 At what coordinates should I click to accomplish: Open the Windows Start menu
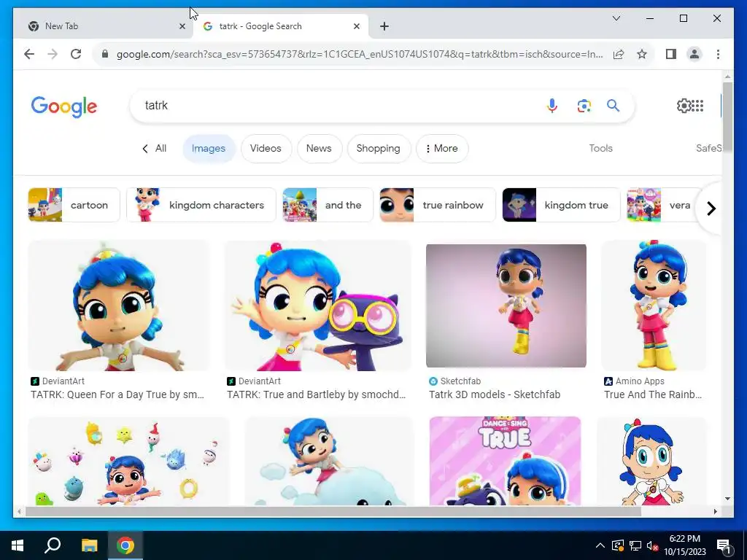coord(18,545)
